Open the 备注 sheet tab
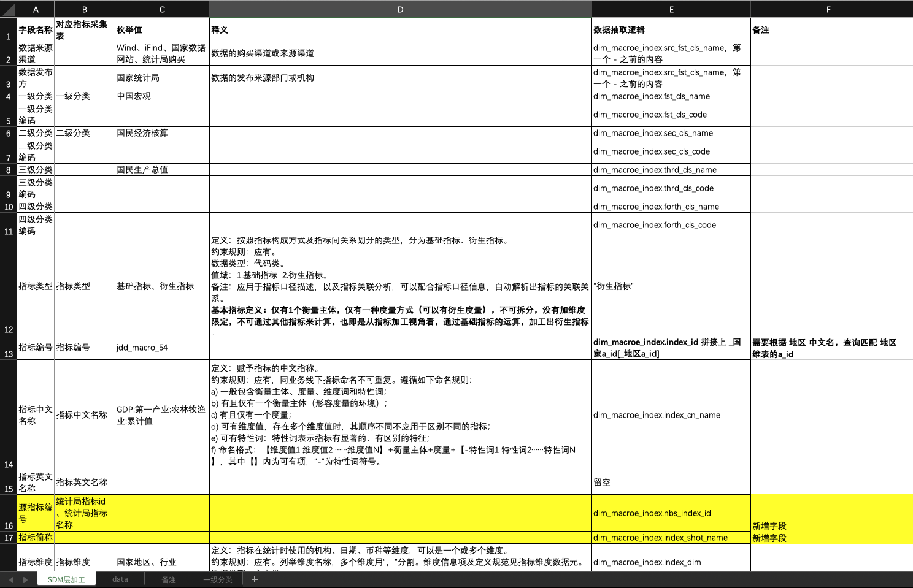This screenshot has width=913, height=588. pyautogui.click(x=169, y=579)
